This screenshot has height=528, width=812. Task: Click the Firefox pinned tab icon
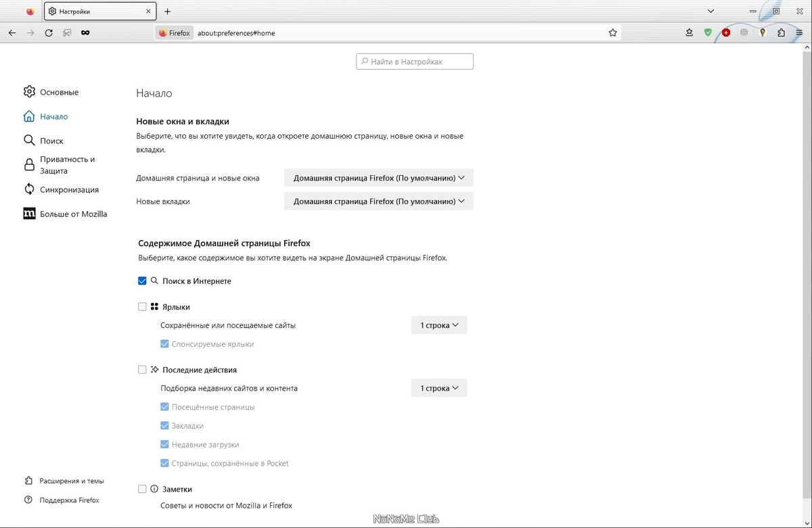(30, 11)
